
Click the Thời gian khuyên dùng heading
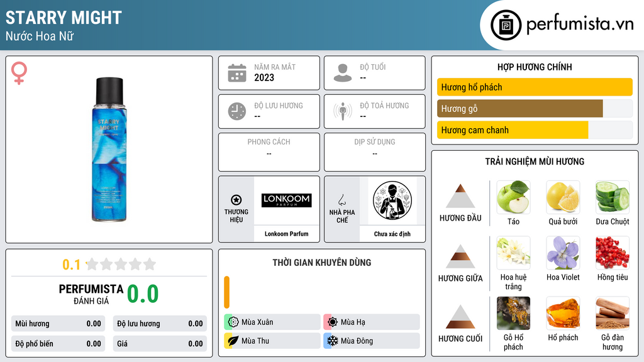(x=322, y=262)
